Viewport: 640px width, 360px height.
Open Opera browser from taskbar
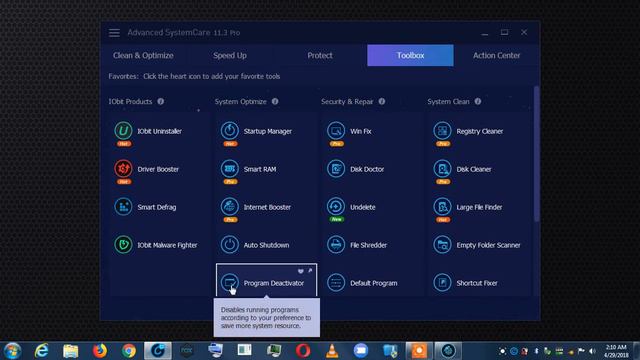click(x=303, y=351)
